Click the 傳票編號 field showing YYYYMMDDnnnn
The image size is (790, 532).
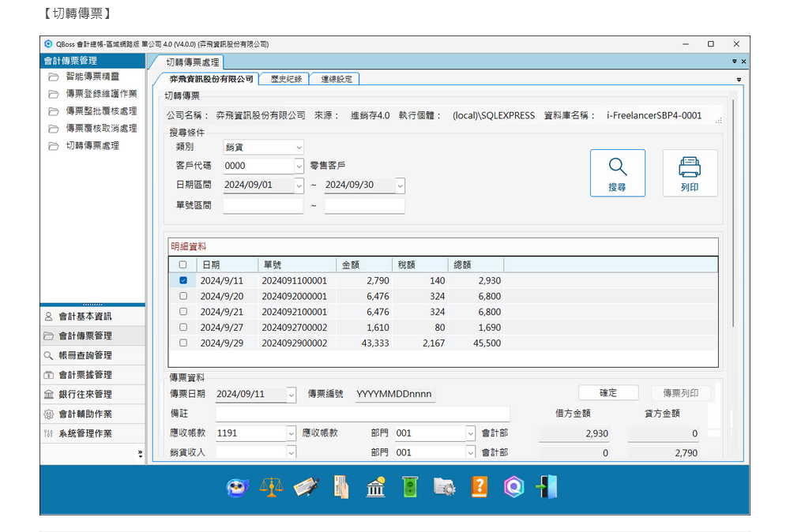coord(396,394)
